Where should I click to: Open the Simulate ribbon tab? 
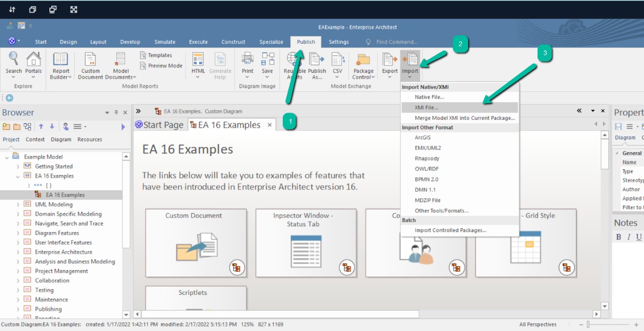(165, 42)
